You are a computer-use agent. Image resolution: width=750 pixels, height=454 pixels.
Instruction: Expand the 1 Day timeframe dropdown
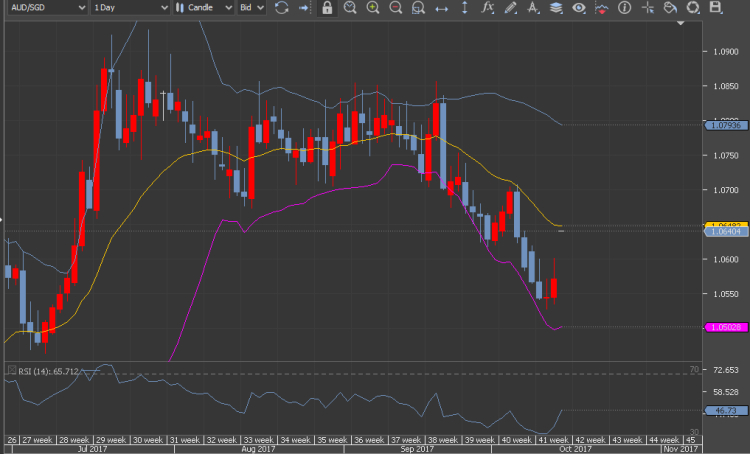(128, 8)
